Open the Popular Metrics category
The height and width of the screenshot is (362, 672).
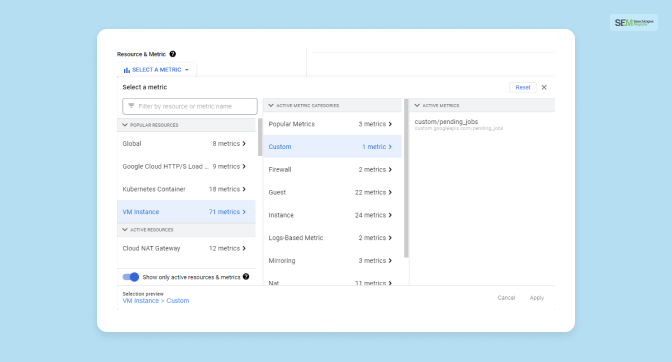pos(332,124)
